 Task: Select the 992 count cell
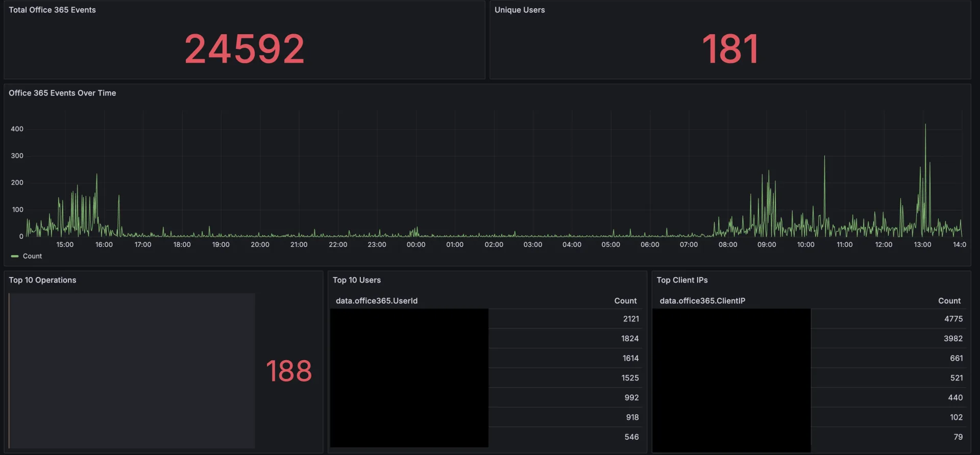tap(631, 398)
